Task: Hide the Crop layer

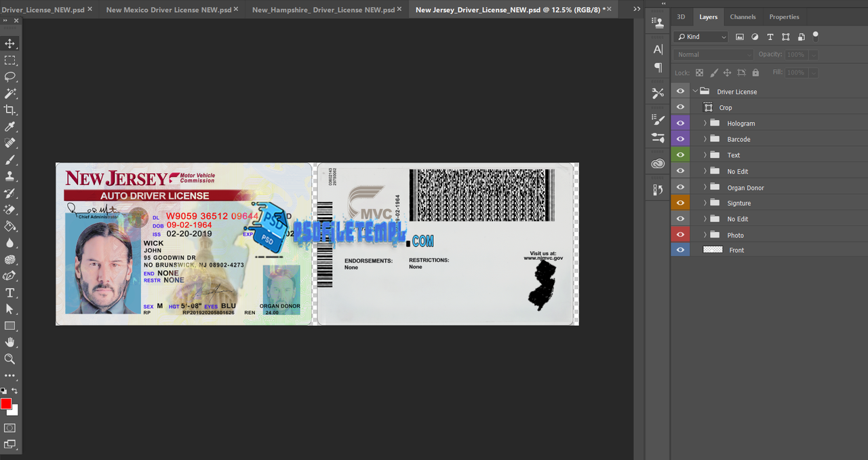Action: [680, 107]
